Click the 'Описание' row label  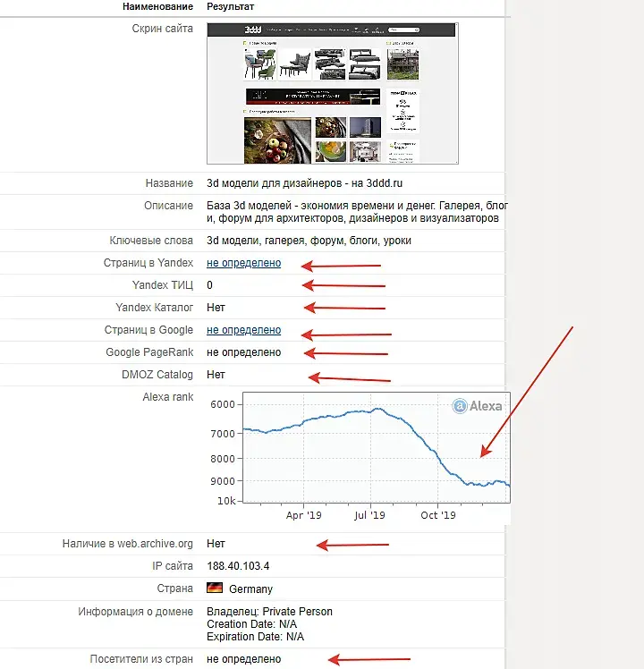tap(168, 206)
